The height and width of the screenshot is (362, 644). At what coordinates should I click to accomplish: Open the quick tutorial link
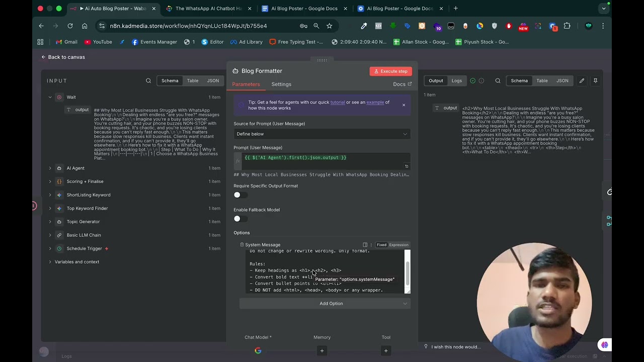pos(338,102)
